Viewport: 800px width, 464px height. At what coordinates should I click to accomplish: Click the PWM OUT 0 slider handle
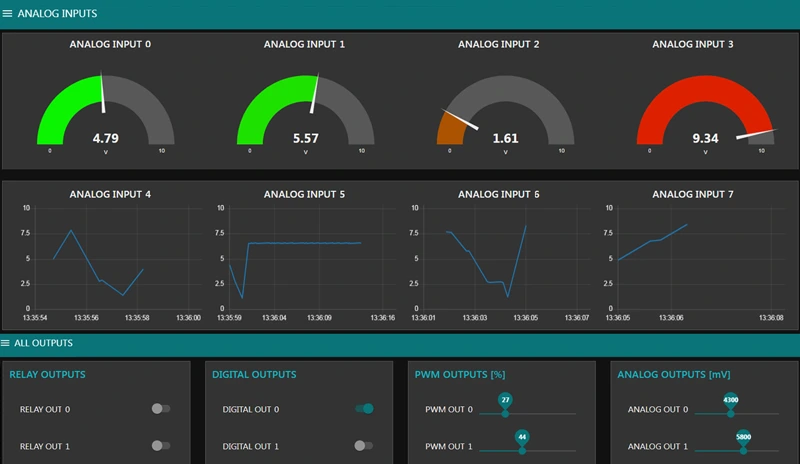tap(505, 413)
